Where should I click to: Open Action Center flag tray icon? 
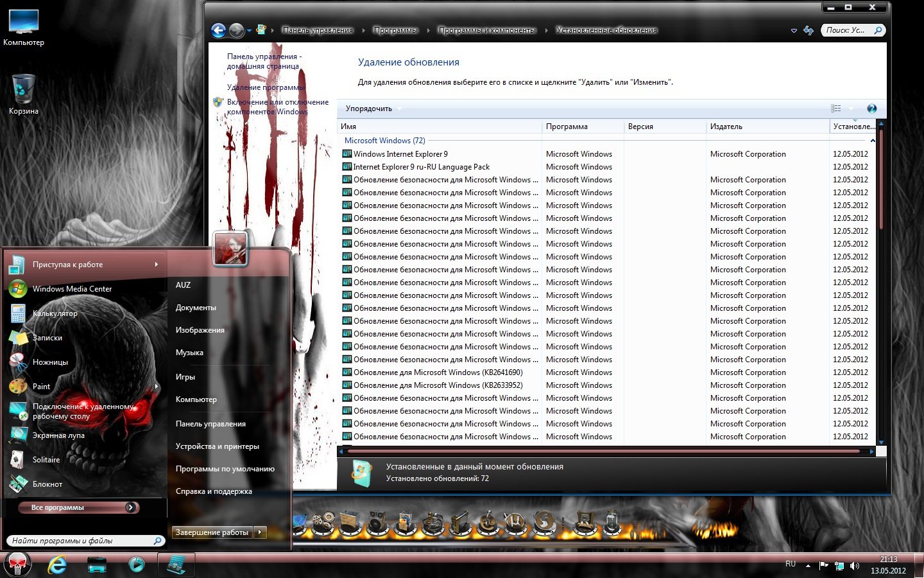click(x=824, y=566)
